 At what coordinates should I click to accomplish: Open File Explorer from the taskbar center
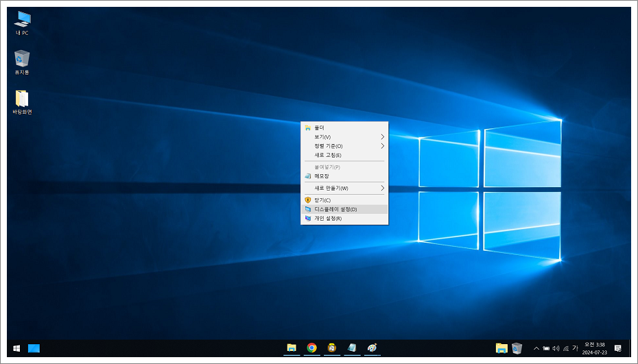(x=292, y=348)
